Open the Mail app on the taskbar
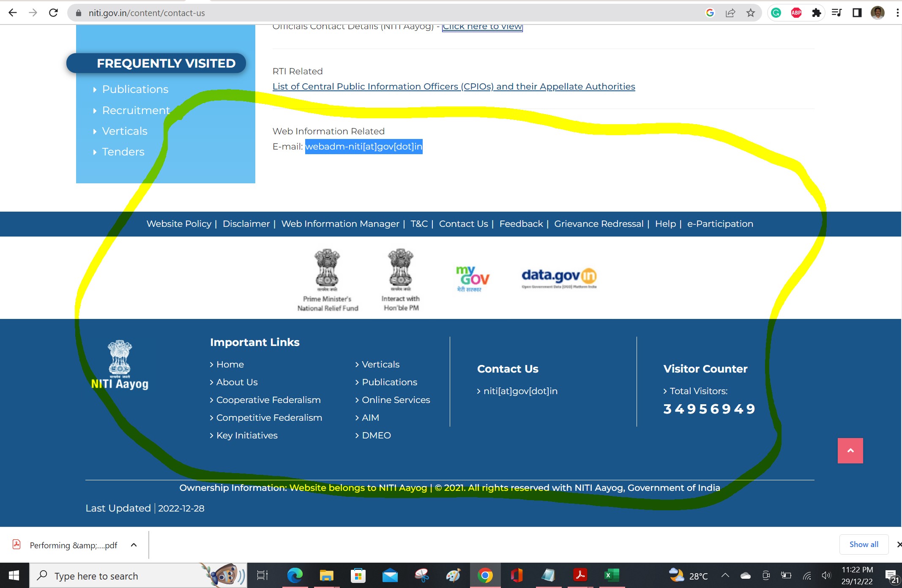Screen dimensions: 902x588 pyautogui.click(x=390, y=575)
